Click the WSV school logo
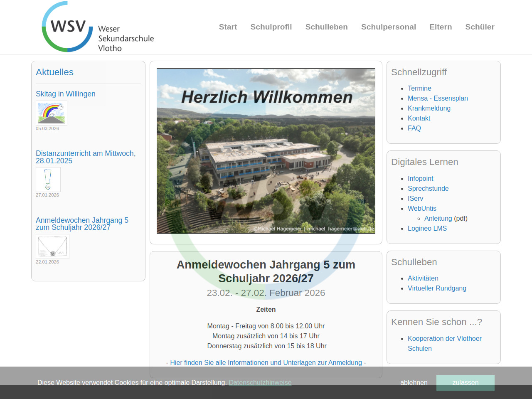The width and height of the screenshot is (532, 399). pos(98,27)
